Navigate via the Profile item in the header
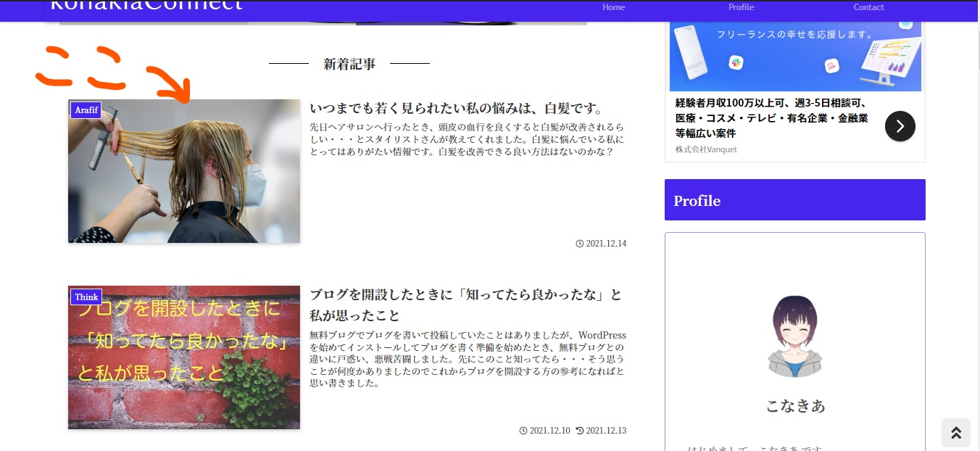Image resolution: width=980 pixels, height=451 pixels. pyautogui.click(x=741, y=7)
